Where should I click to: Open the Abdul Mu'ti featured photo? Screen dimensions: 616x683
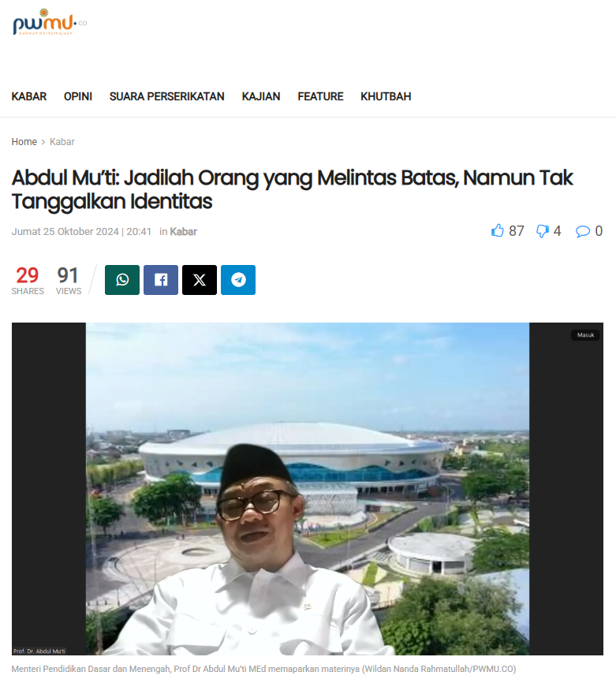[308, 489]
